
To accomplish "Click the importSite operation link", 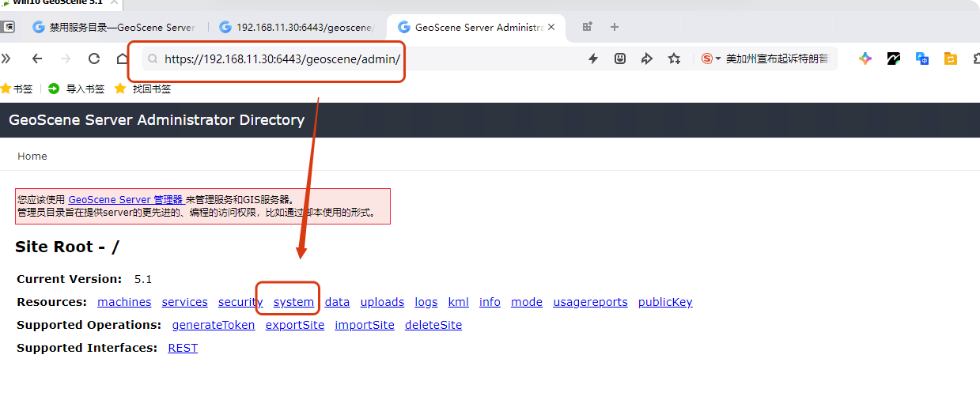I will (365, 325).
